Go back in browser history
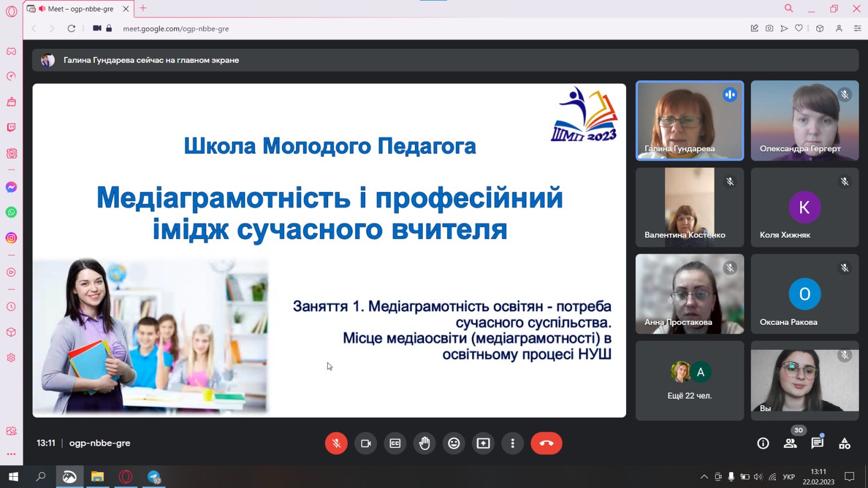Screen dimensions: 868x488 pyautogui.click(x=34, y=28)
